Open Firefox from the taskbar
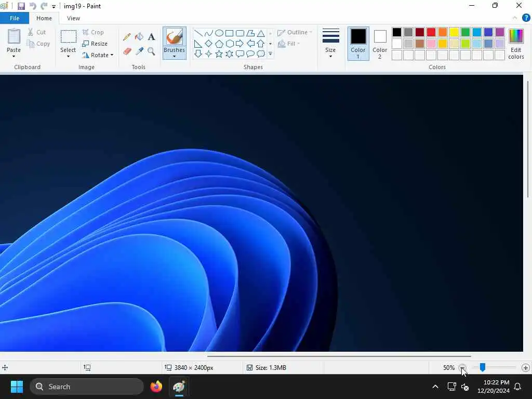Viewport: 532px width, 399px height. (x=156, y=387)
